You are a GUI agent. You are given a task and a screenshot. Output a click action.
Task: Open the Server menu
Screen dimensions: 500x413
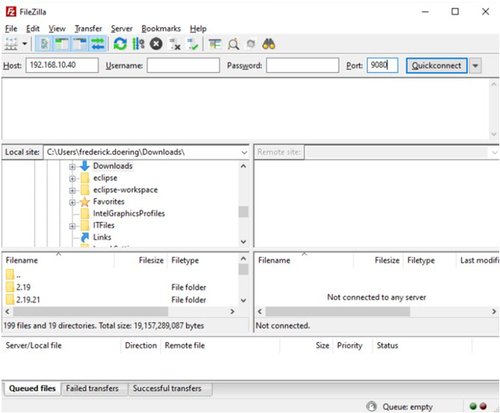pyautogui.click(x=122, y=29)
